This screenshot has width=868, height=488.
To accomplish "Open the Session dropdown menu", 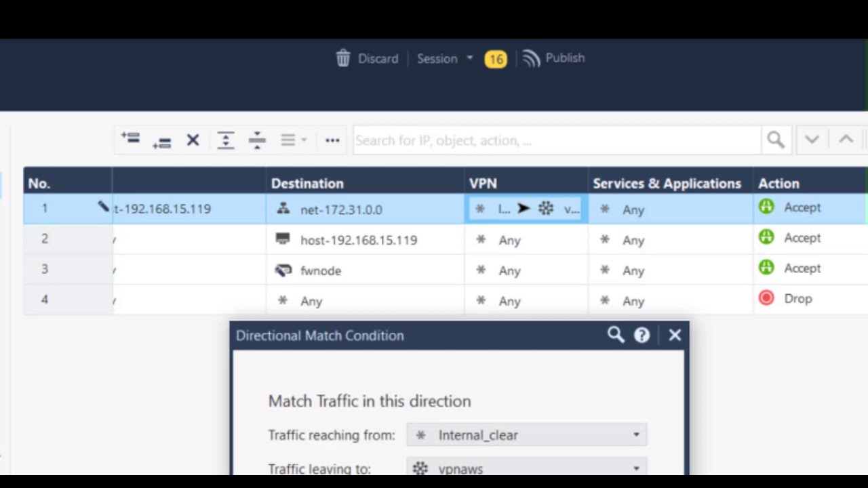I will click(x=445, y=58).
